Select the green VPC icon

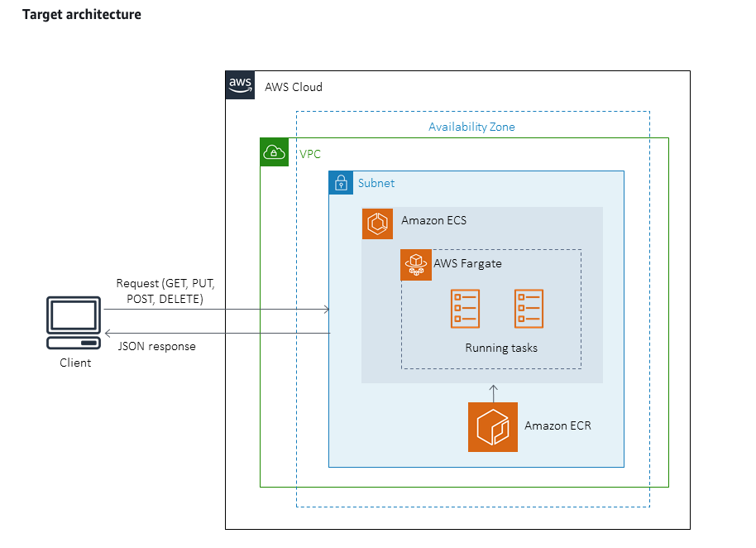coord(274,152)
